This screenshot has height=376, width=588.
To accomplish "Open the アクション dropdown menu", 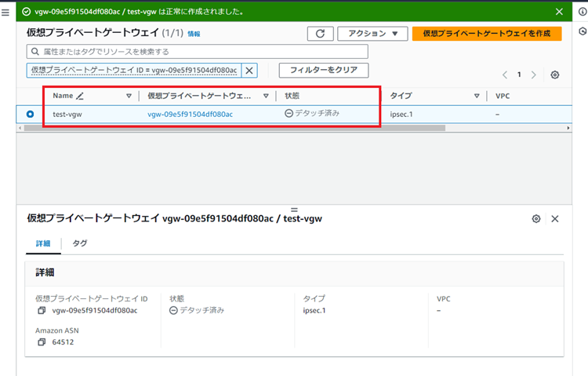I will point(372,34).
